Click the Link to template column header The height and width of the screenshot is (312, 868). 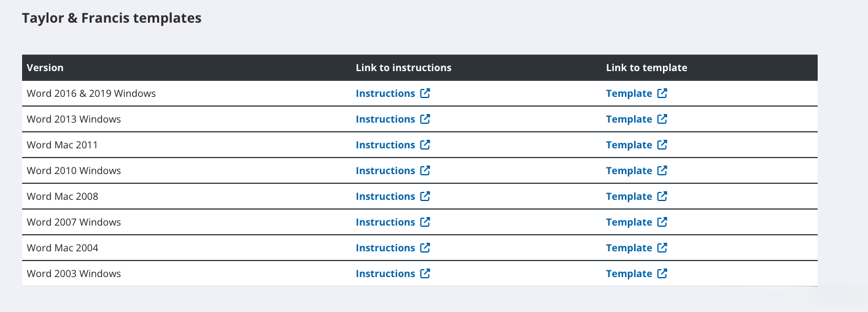coord(646,68)
